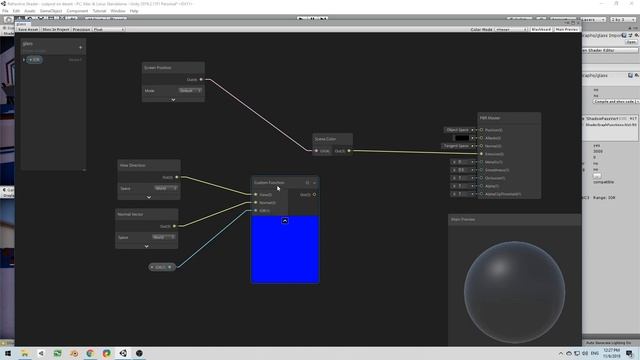
Task: Open the Assets menu
Action: pos(30,11)
